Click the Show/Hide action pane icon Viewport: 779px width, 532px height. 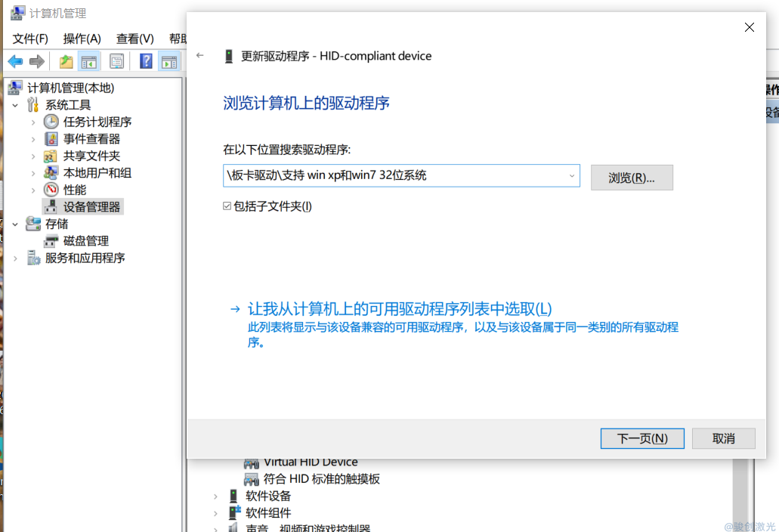(x=169, y=62)
